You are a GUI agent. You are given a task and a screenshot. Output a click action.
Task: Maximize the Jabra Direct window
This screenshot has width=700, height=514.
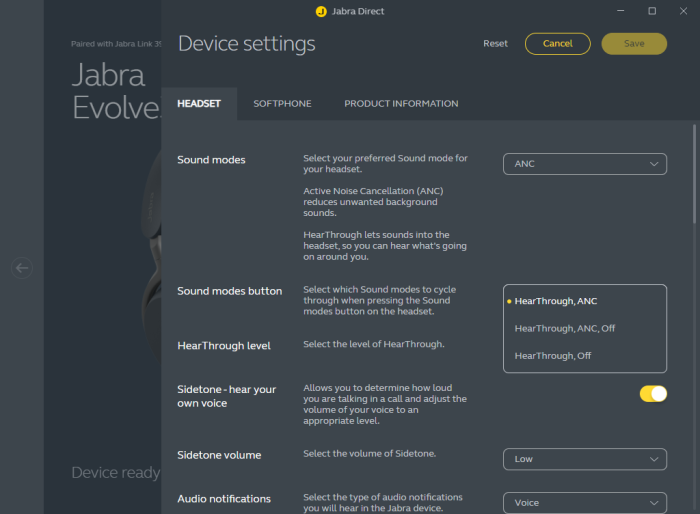pos(652,11)
